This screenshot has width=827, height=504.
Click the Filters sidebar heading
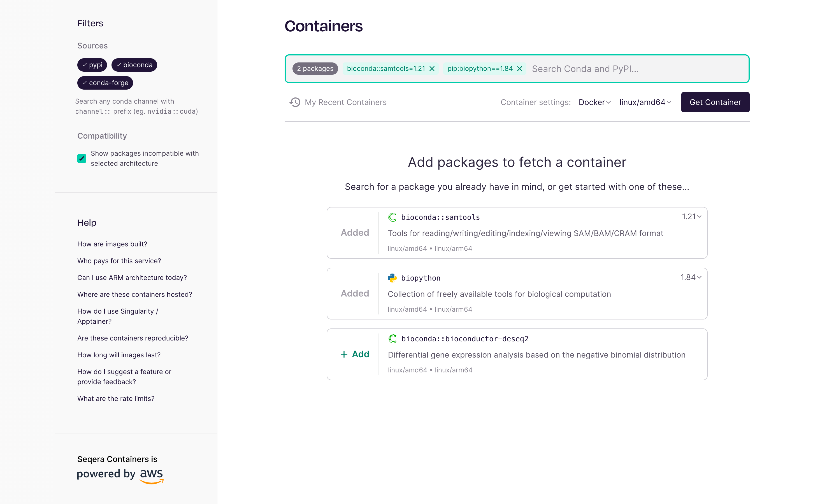tap(90, 24)
